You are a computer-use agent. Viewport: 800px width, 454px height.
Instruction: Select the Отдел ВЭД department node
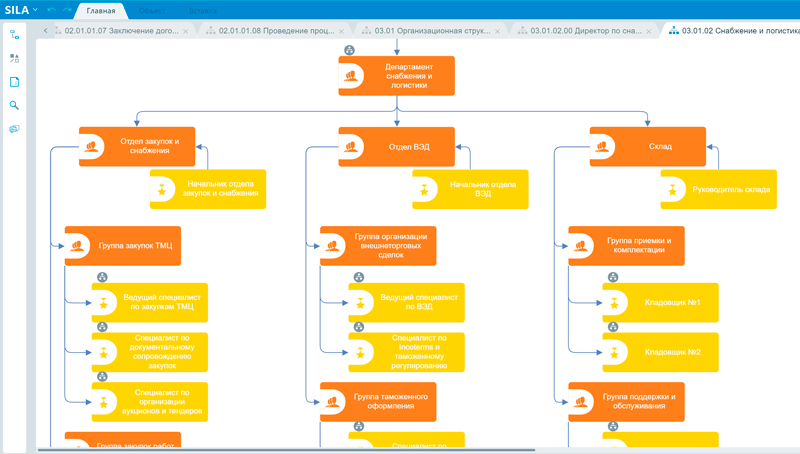point(396,146)
